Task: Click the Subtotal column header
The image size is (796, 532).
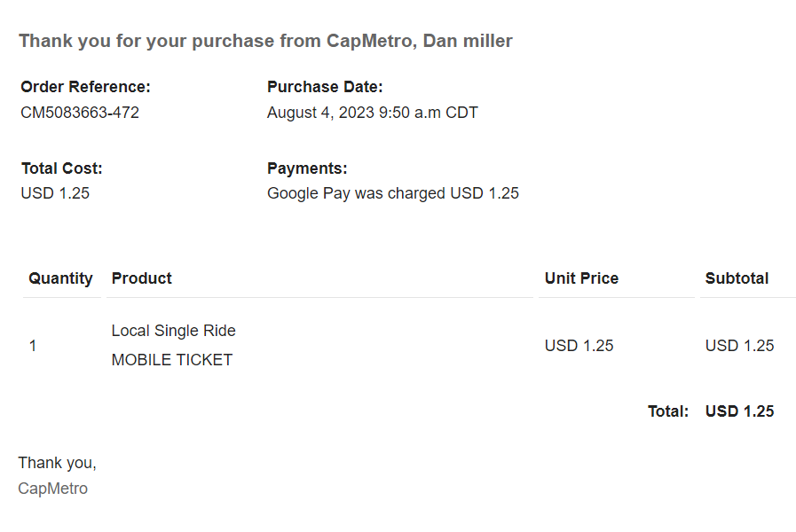Action: [737, 278]
